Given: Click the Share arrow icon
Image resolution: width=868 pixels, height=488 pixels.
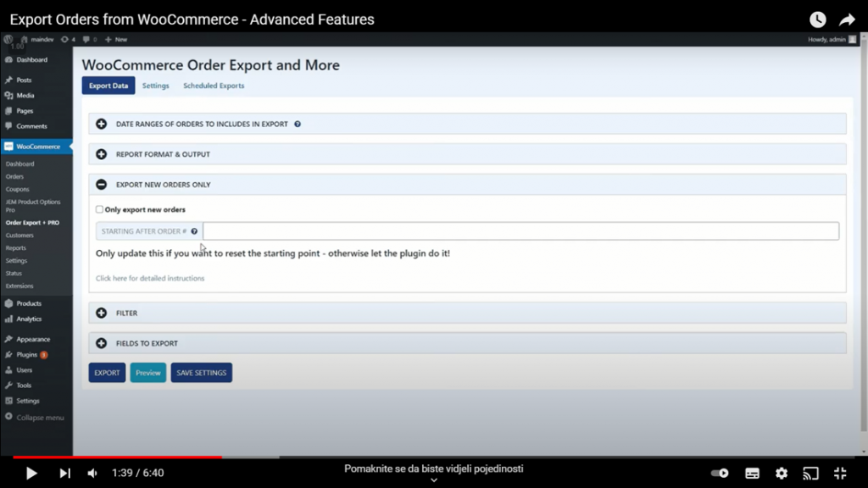Looking at the screenshot, I should (847, 20).
